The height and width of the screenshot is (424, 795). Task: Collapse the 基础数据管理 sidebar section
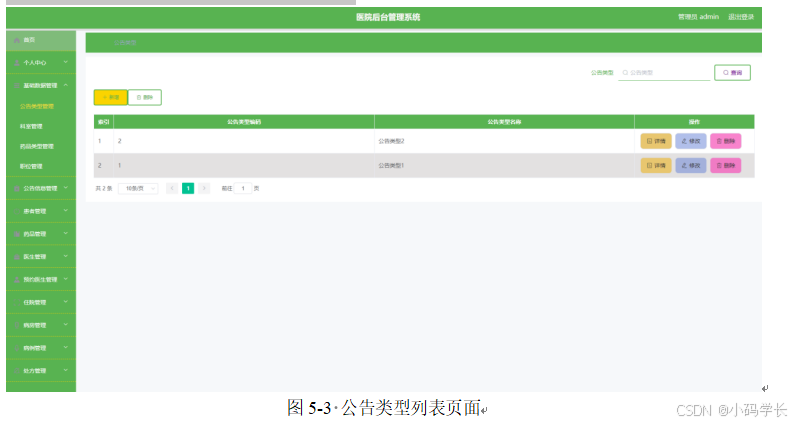point(41,85)
